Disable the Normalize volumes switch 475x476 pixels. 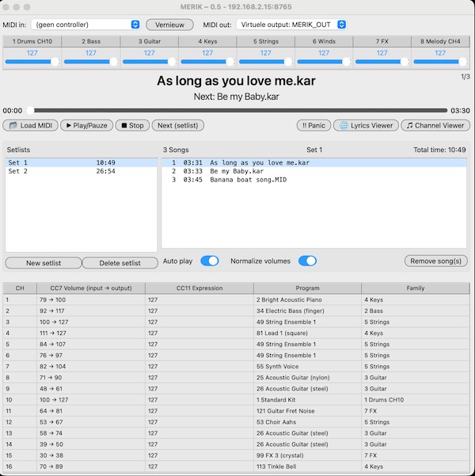point(306,261)
